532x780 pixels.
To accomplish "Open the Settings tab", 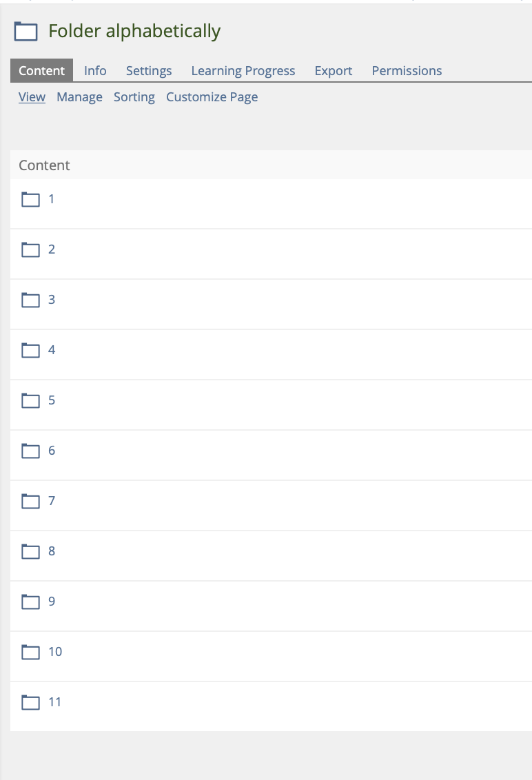I will tap(149, 71).
